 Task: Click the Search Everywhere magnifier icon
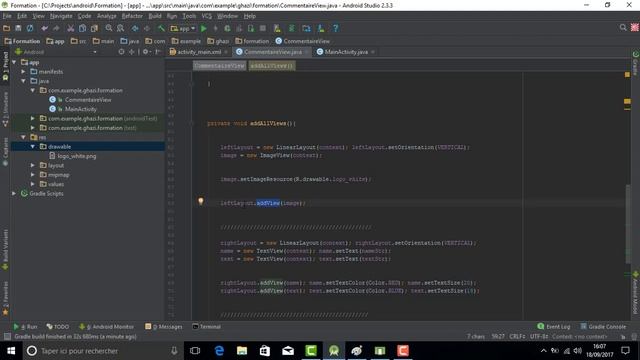coord(623,27)
